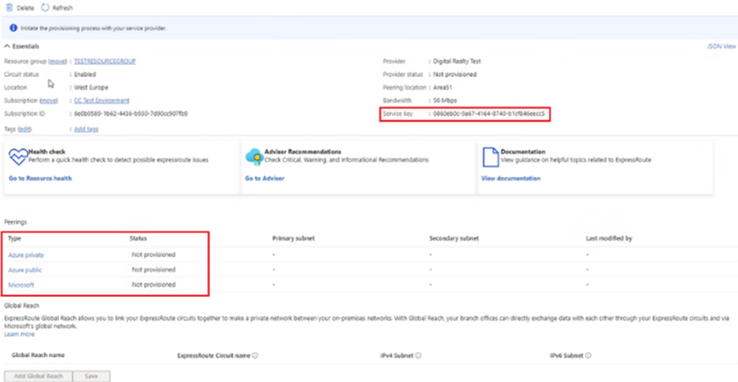Click Not provisioned status in Azure public row

coord(153,270)
